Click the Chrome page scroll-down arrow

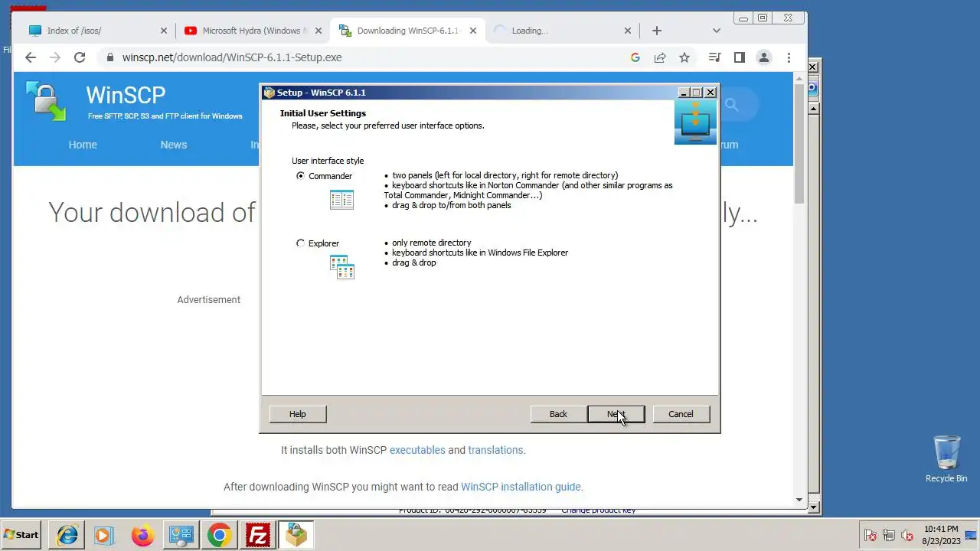coord(799,500)
